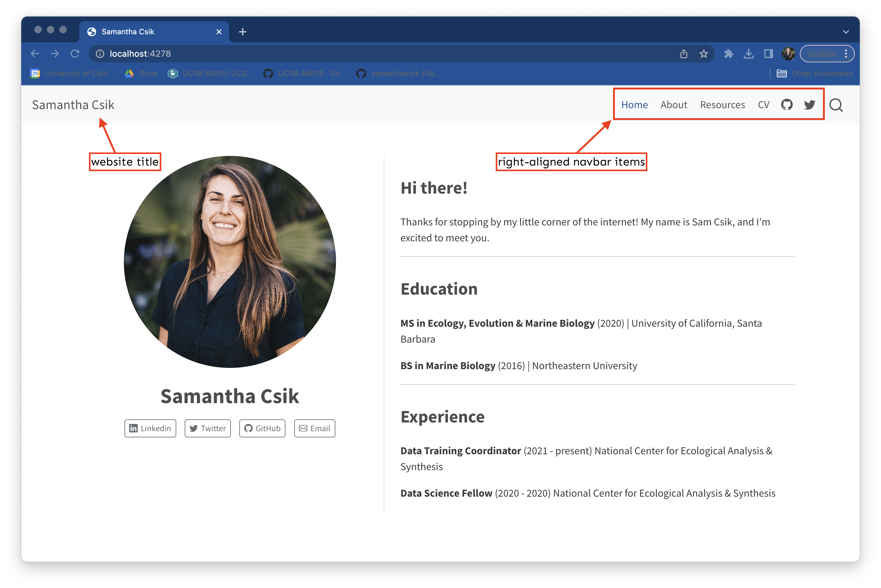Image resolution: width=881 pixels, height=588 pixels.
Task: Select the About navbar item
Action: tap(674, 105)
